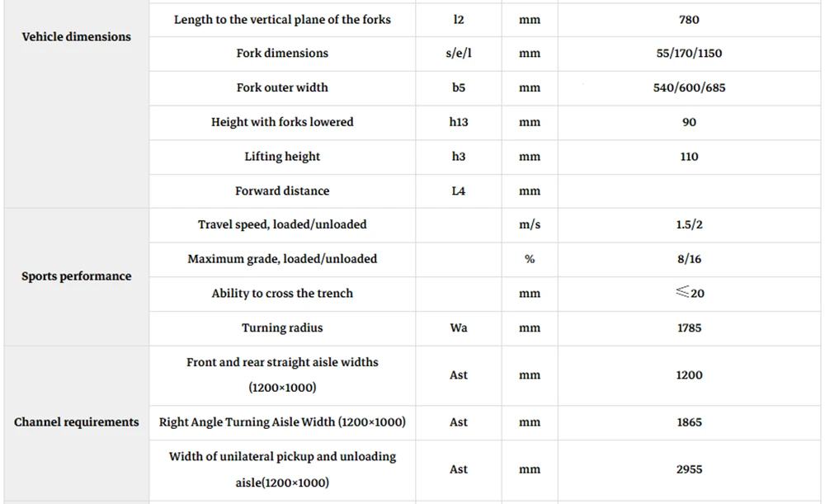Click the Turning radius value 1785
This screenshot has height=504, width=825.
[x=689, y=327]
